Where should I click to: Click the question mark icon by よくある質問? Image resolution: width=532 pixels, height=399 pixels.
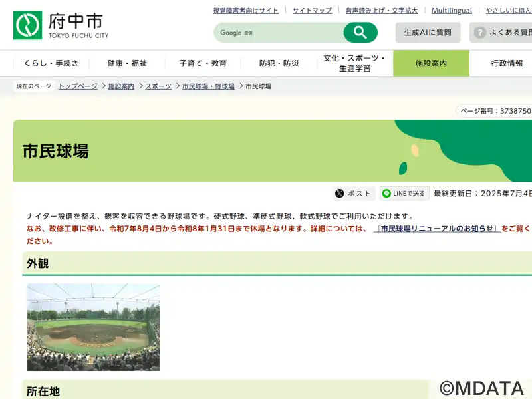pos(479,33)
